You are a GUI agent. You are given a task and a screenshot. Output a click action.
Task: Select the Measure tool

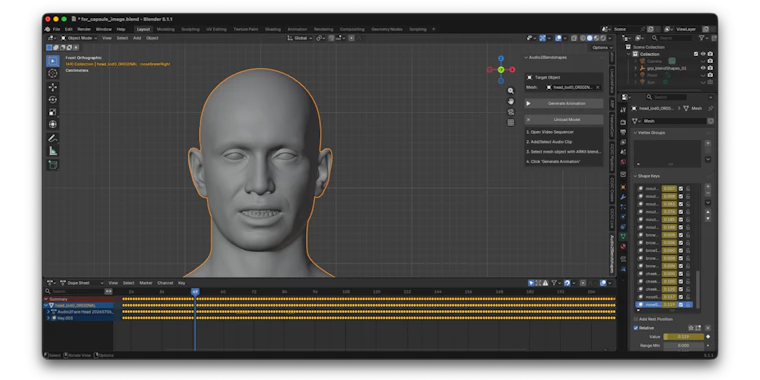tap(53, 151)
